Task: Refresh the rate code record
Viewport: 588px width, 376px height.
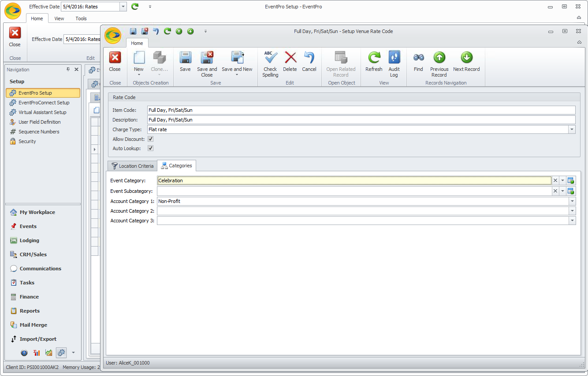Action: [x=374, y=62]
